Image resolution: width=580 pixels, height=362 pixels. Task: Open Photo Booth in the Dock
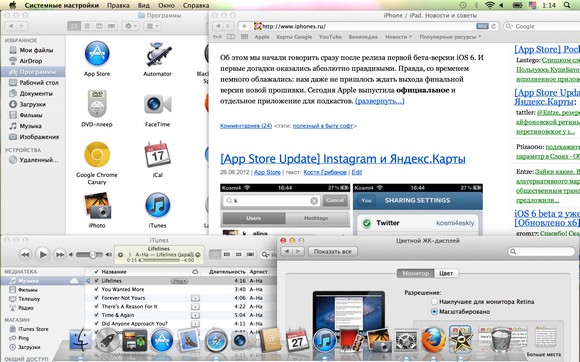click(x=351, y=340)
